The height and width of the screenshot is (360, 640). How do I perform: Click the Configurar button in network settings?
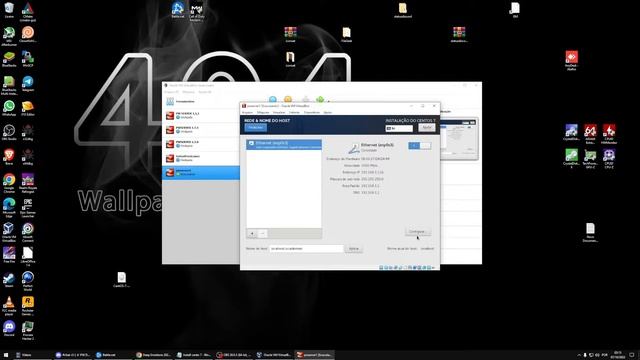(417, 231)
